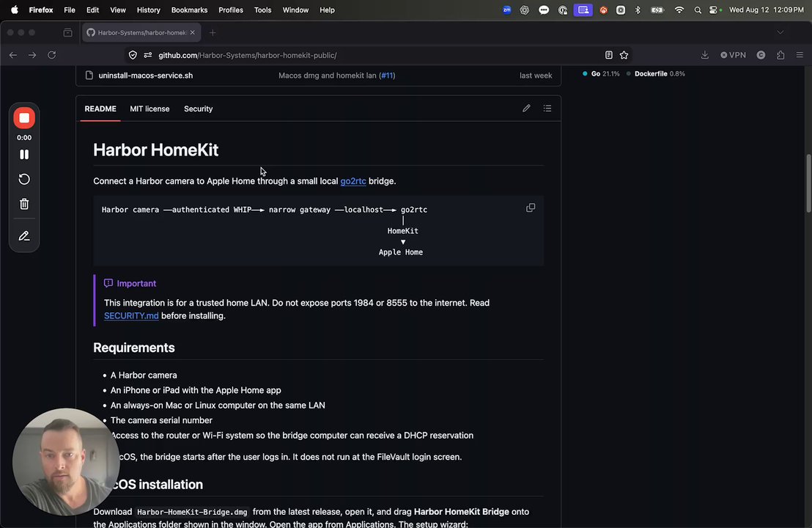Open battery status menu
The width and height of the screenshot is (812, 528).
click(657, 10)
